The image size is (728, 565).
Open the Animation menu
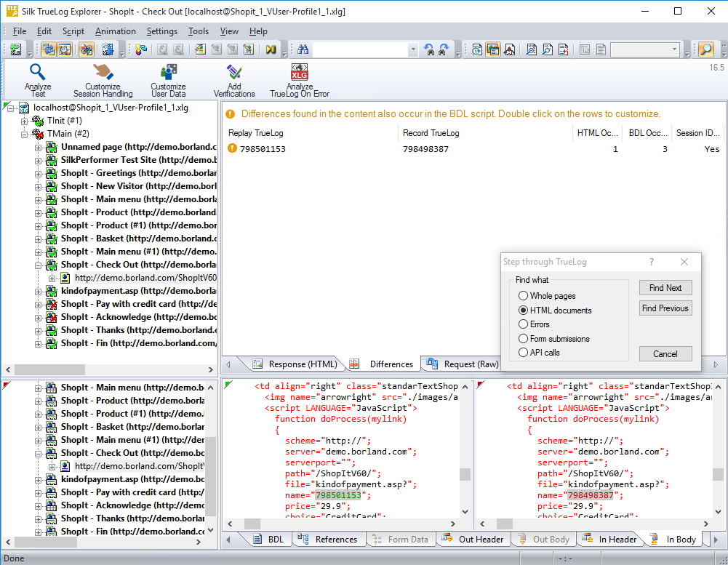click(115, 31)
